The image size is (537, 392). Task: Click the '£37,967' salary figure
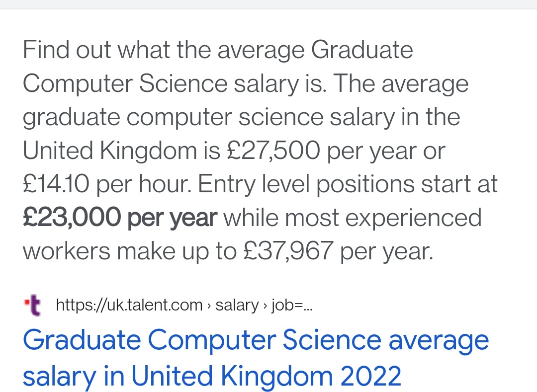288,251
